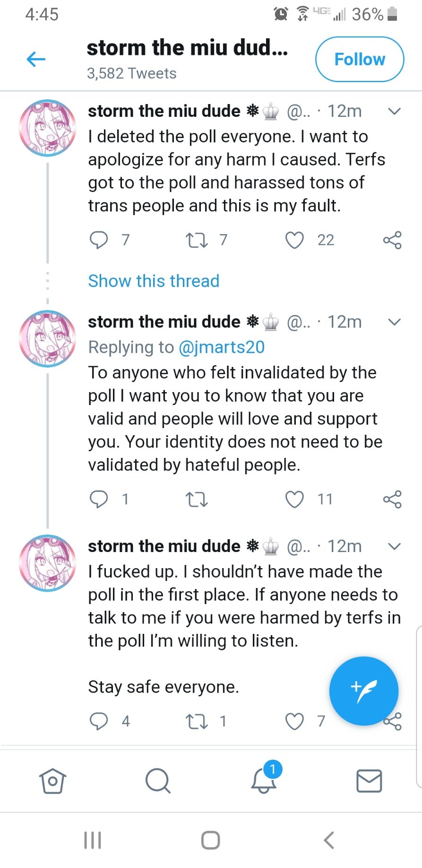422x868 pixels.
Task: Go to the Home tab
Action: (x=52, y=780)
